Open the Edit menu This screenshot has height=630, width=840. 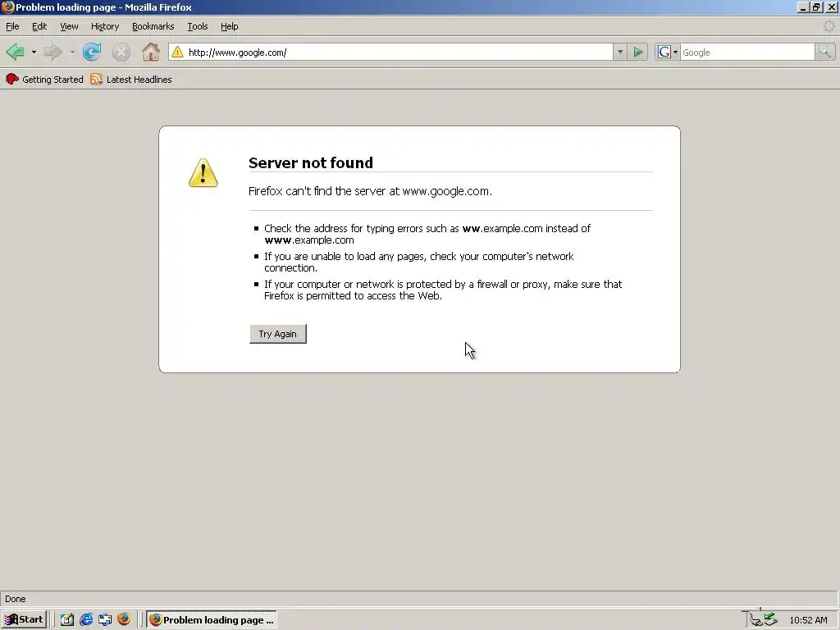point(39,26)
